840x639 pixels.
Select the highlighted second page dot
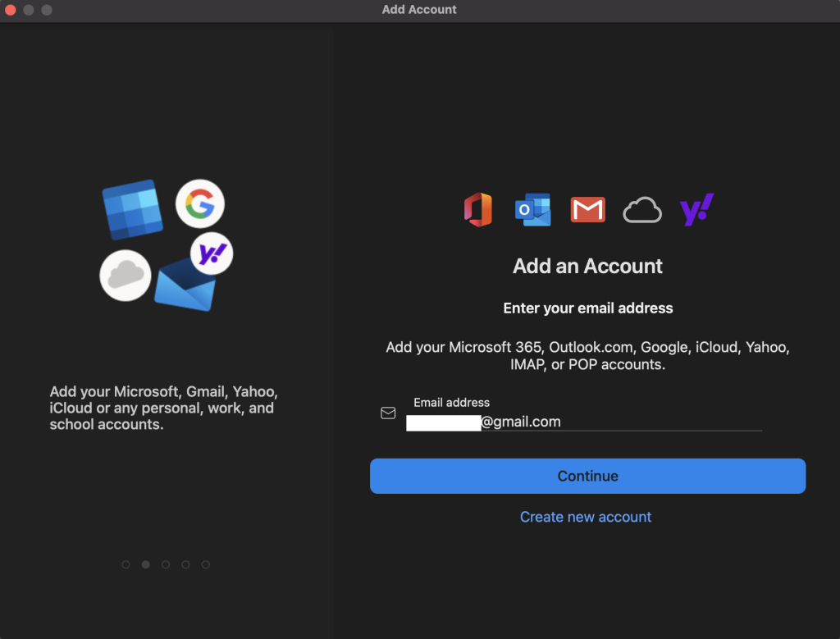click(145, 564)
